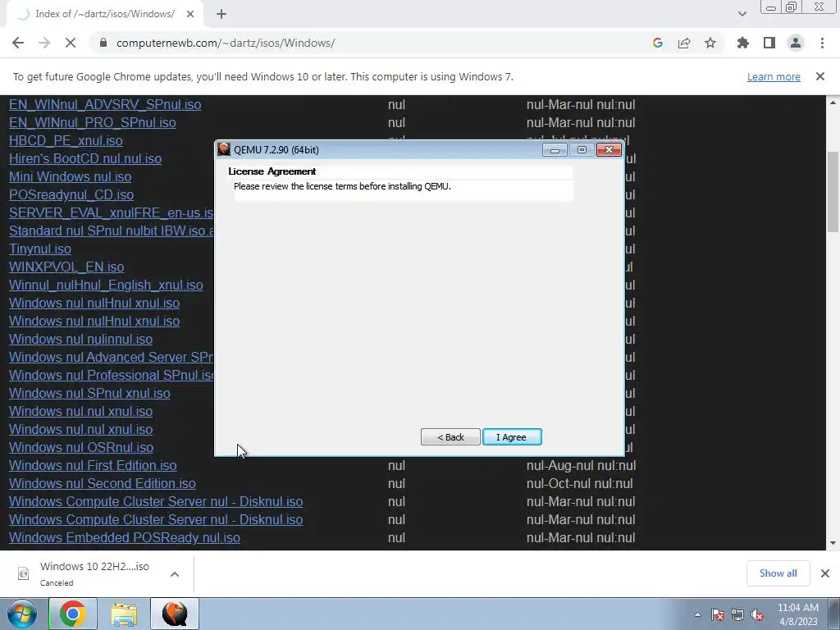Viewport: 840px width, 630px height.
Task: Click the address bar URL
Action: tap(226, 43)
